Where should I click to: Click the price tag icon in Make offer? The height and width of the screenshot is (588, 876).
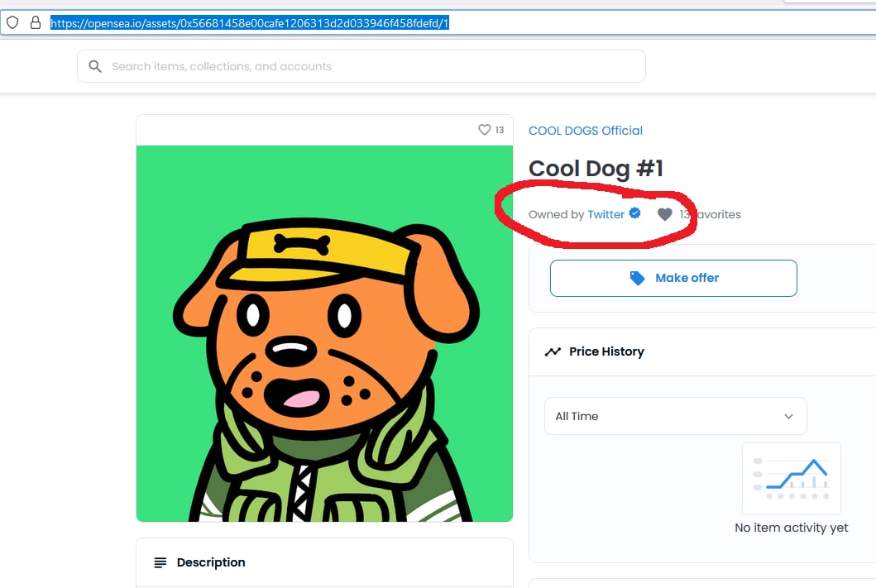[637, 278]
